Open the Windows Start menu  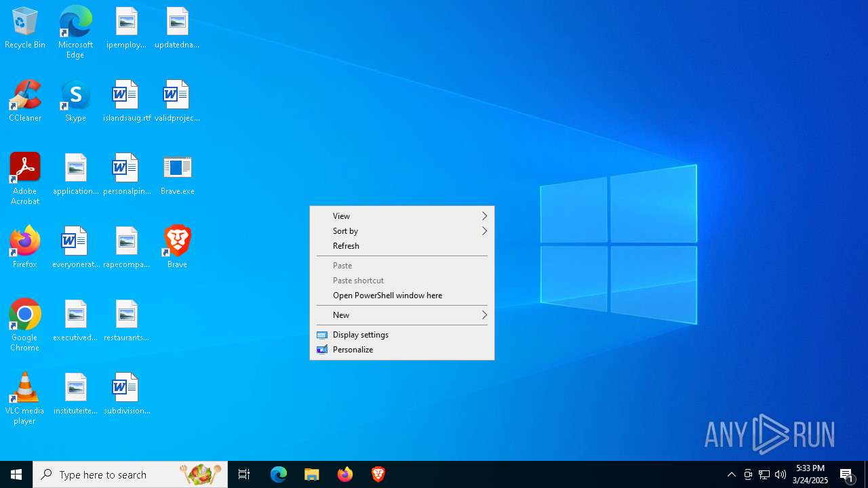[x=16, y=474]
